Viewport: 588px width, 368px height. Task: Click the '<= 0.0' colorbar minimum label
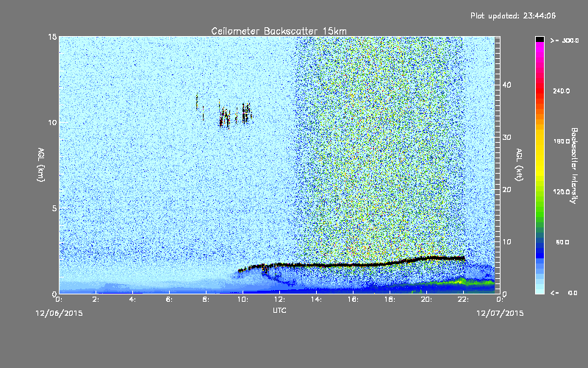click(564, 293)
